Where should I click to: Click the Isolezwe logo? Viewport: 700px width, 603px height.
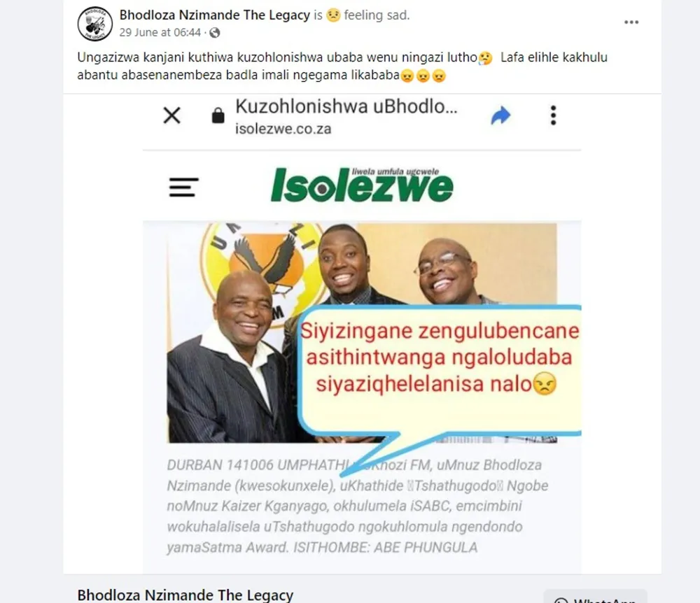click(362, 185)
